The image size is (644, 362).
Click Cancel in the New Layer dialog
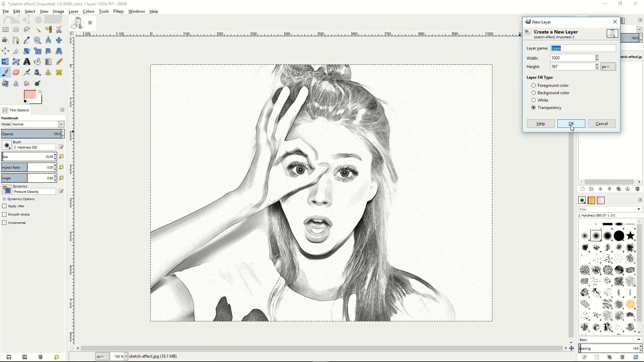point(601,124)
